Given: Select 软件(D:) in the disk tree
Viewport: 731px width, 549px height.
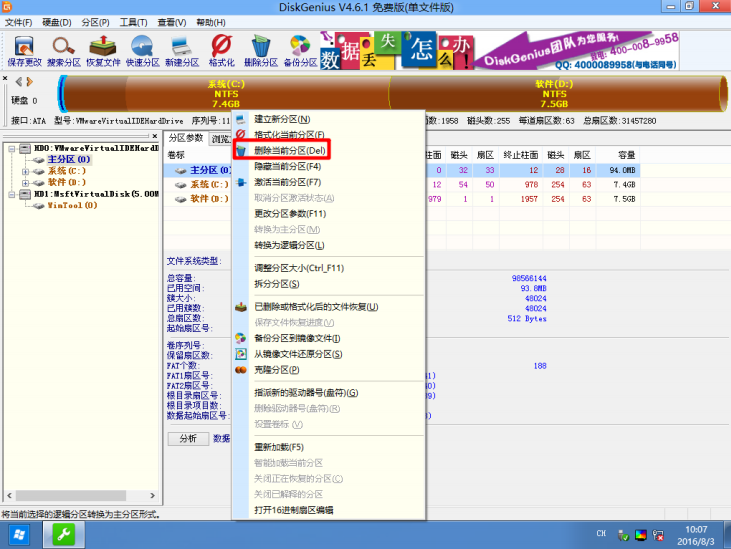Looking at the screenshot, I should [67, 182].
